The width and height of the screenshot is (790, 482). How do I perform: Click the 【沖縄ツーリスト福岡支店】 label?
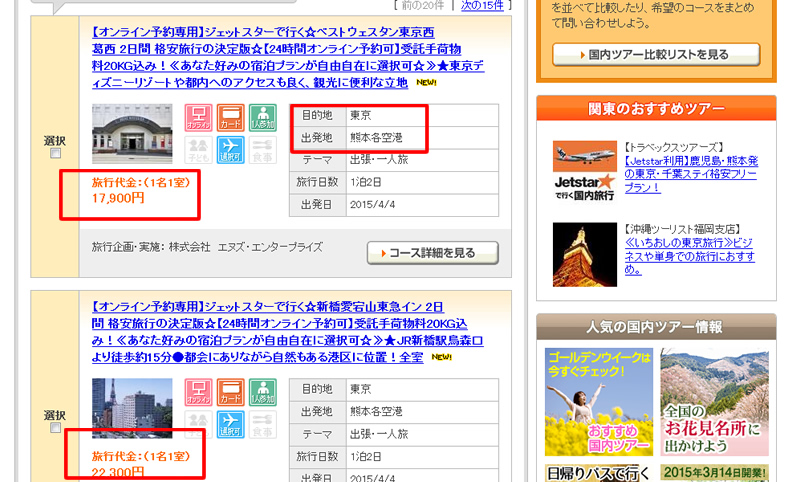pyautogui.click(x=682, y=229)
